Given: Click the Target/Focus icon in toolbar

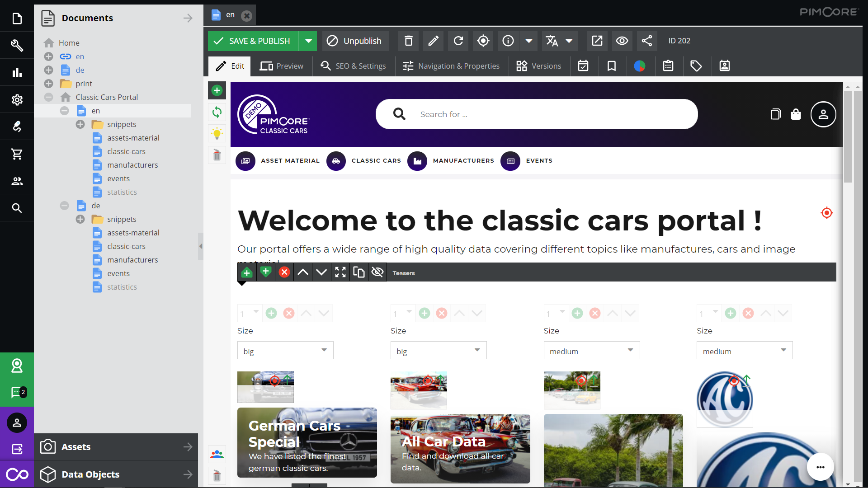Looking at the screenshot, I should 483,41.
